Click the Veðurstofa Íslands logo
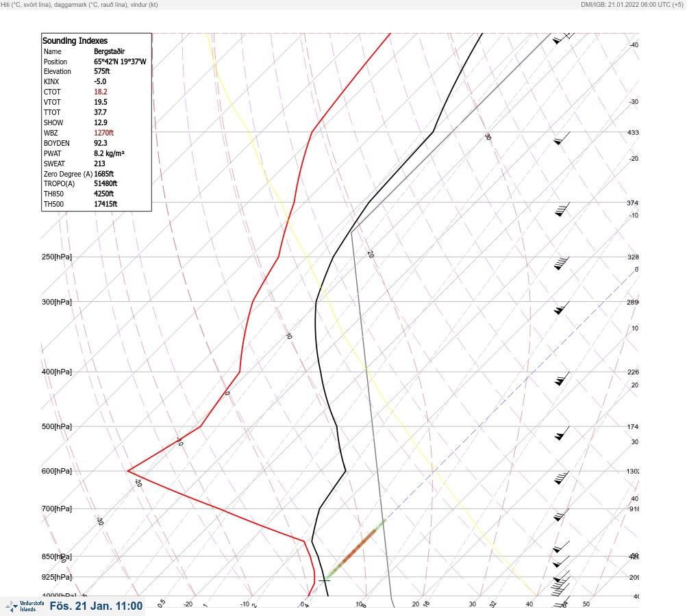Viewport: 687px width, 616px height. click(x=25, y=606)
